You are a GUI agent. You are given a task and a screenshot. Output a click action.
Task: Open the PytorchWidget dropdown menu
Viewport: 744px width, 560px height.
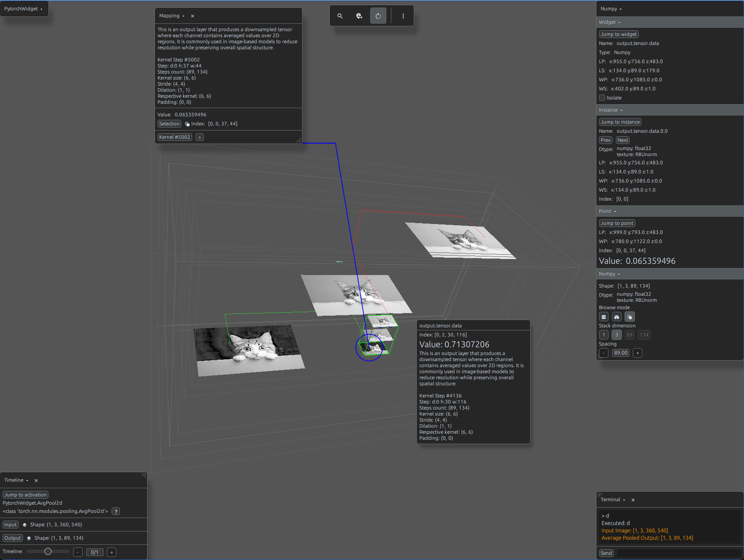[24, 9]
